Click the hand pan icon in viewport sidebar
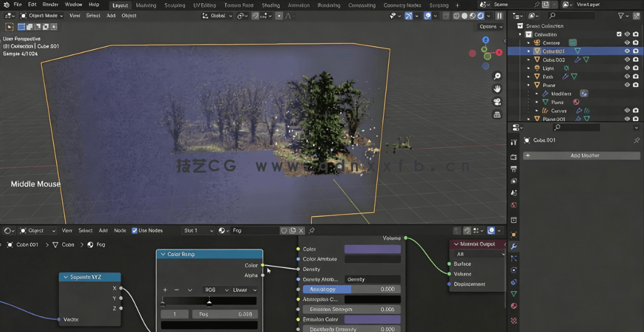 [x=496, y=88]
